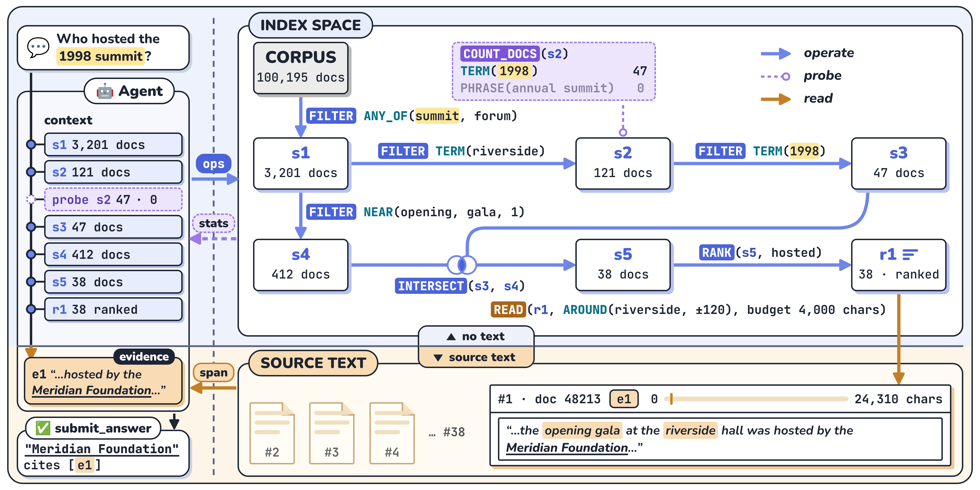Click context row s3 47 docs

click(113, 227)
